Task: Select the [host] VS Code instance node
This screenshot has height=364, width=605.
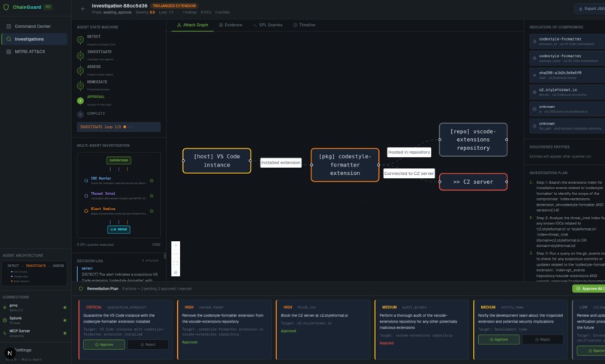Action: [217, 161]
